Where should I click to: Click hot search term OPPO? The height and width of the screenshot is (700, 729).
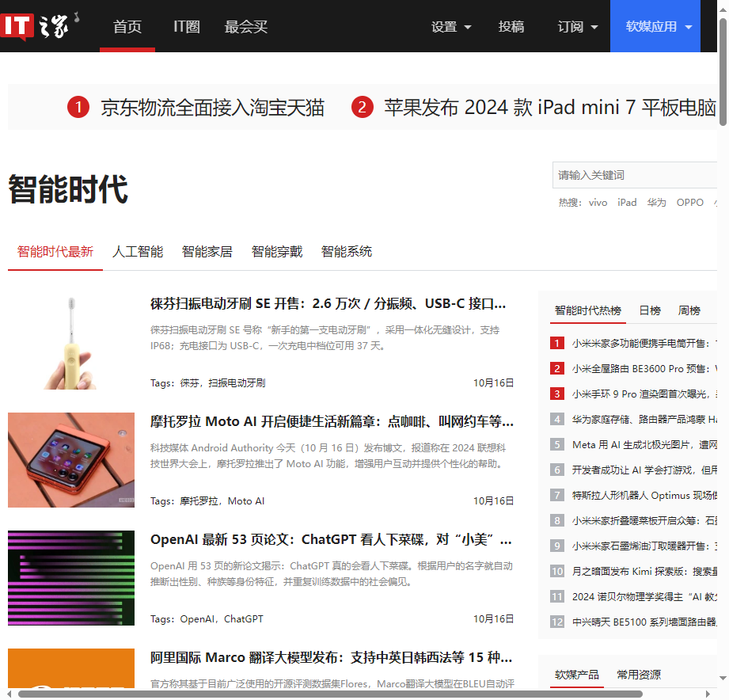click(x=690, y=203)
